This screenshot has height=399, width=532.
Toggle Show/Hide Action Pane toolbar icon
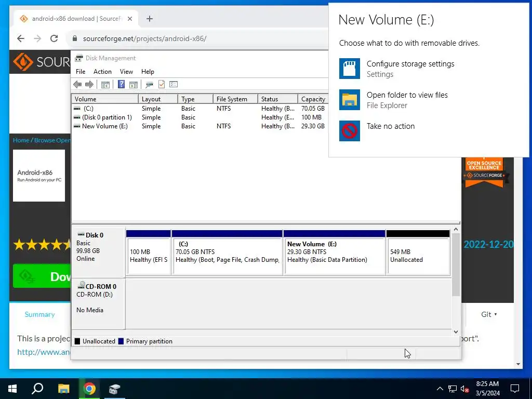(134, 84)
